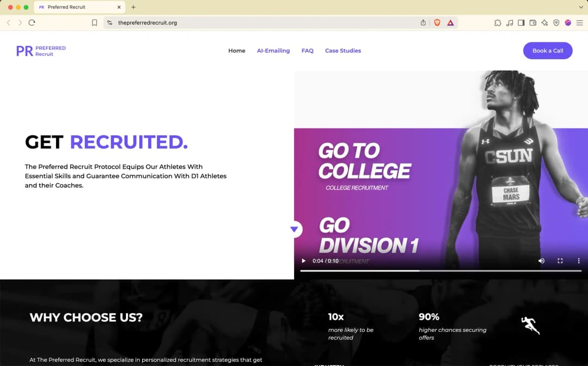
Task: Reload the current page
Action: 32,22
